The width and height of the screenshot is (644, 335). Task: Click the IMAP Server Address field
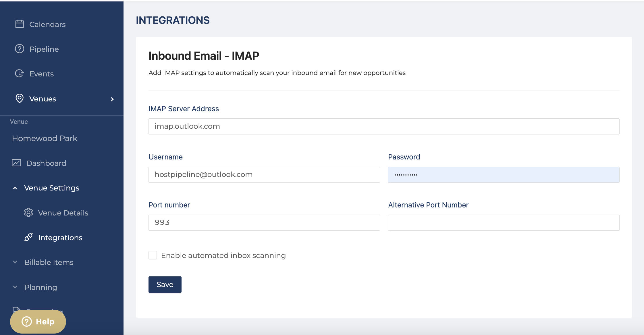[x=384, y=126]
